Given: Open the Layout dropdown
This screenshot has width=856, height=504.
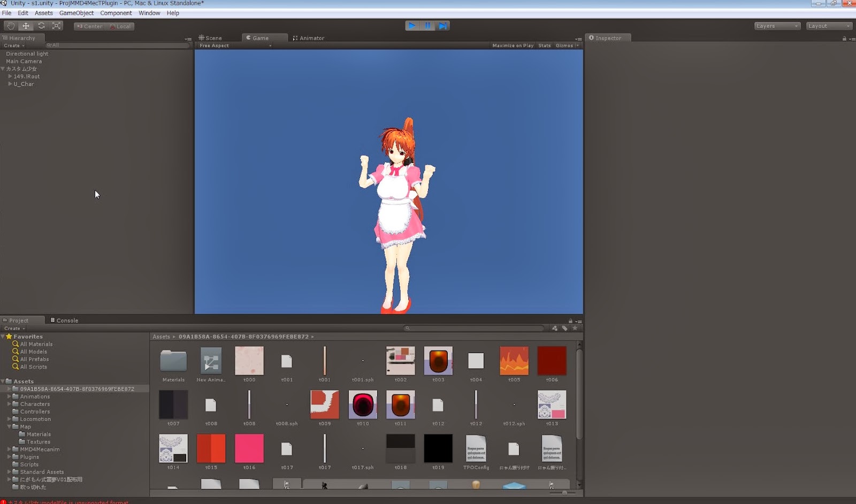Looking at the screenshot, I should click(829, 26).
